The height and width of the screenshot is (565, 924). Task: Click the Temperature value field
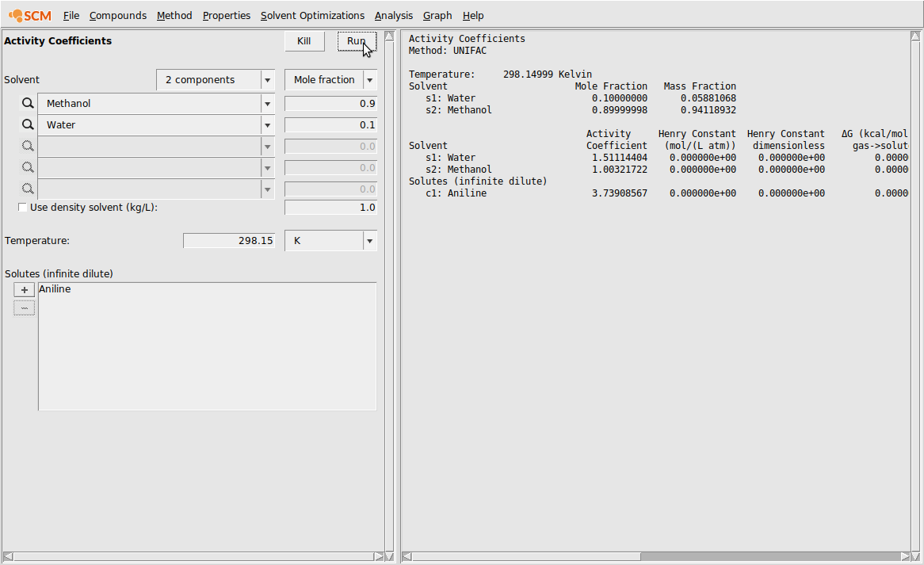click(229, 241)
